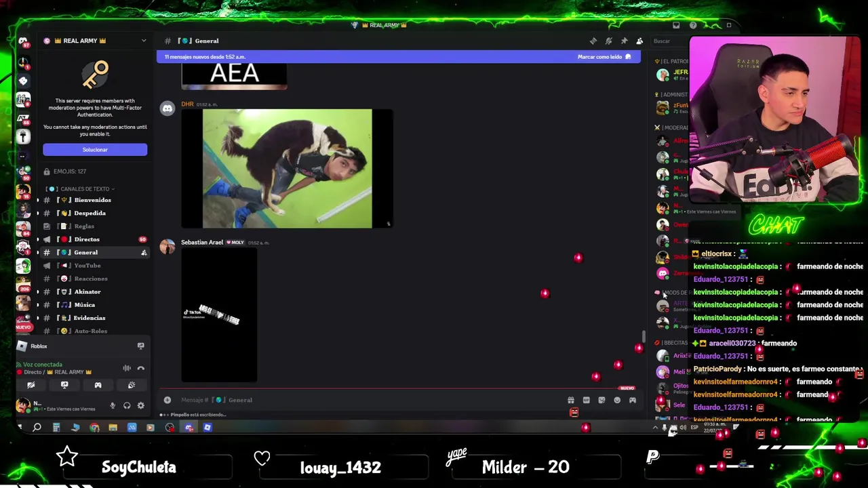Click the chat scrollbar thumb
The width and height of the screenshot is (868, 488).
point(644,337)
